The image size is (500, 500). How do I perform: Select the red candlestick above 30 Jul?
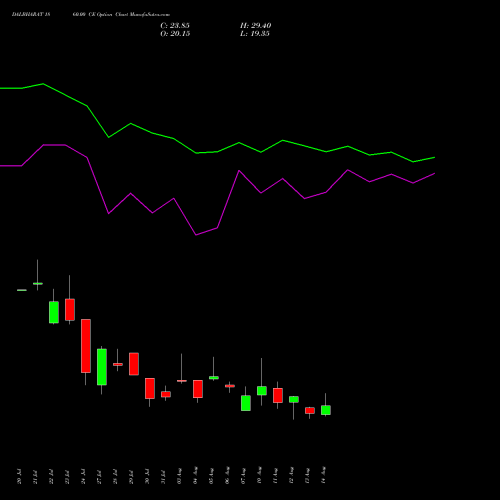pyautogui.click(x=150, y=388)
